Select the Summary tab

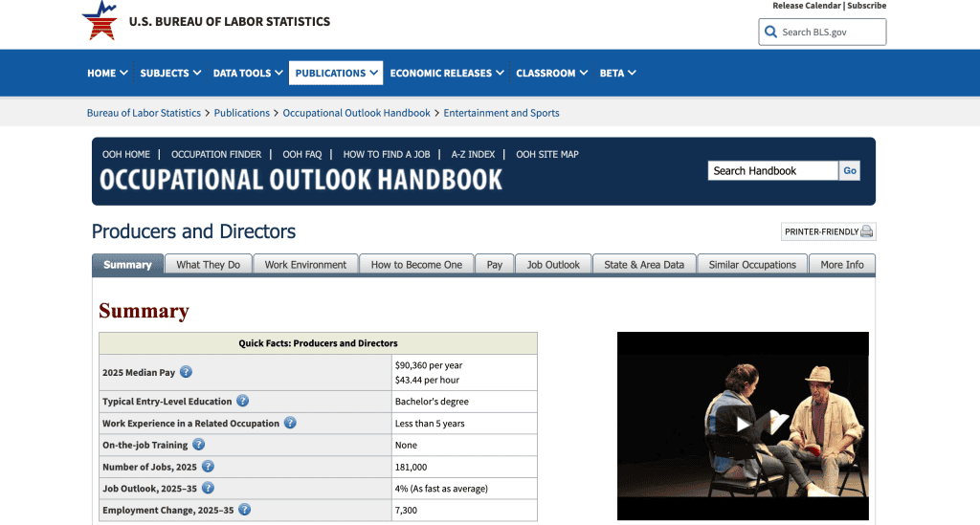coord(127,265)
